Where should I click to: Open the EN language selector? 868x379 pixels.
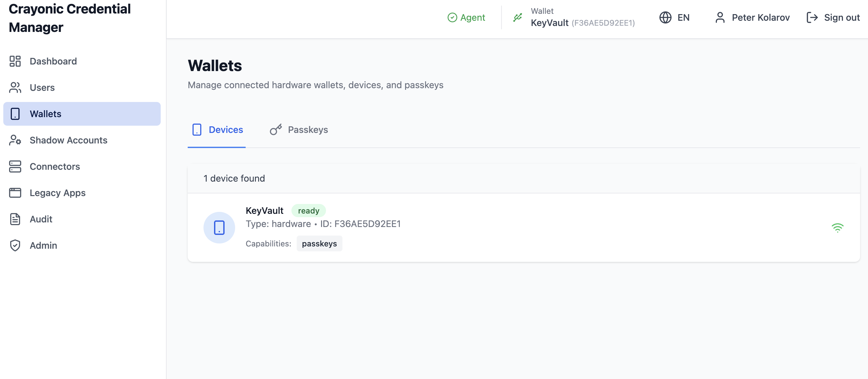coord(675,17)
